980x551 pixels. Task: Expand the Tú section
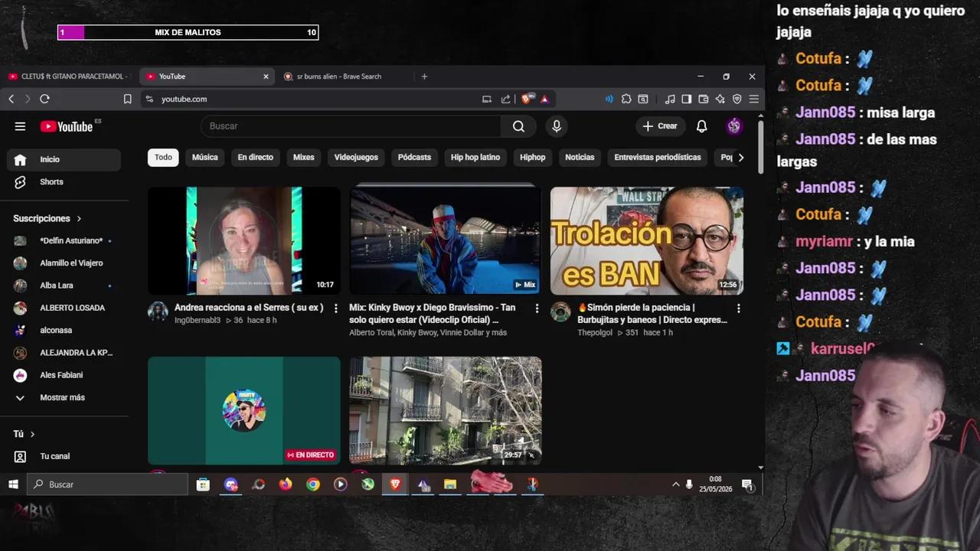pyautogui.click(x=24, y=434)
